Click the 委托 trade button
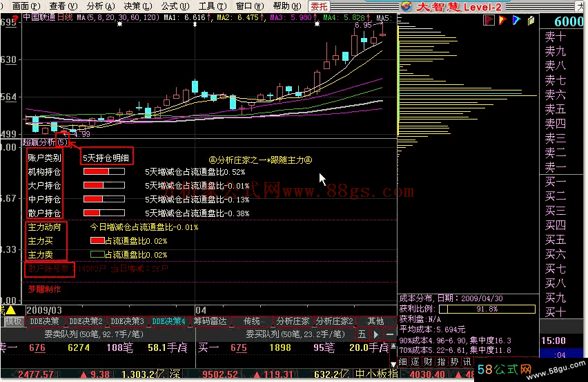 point(319,6)
